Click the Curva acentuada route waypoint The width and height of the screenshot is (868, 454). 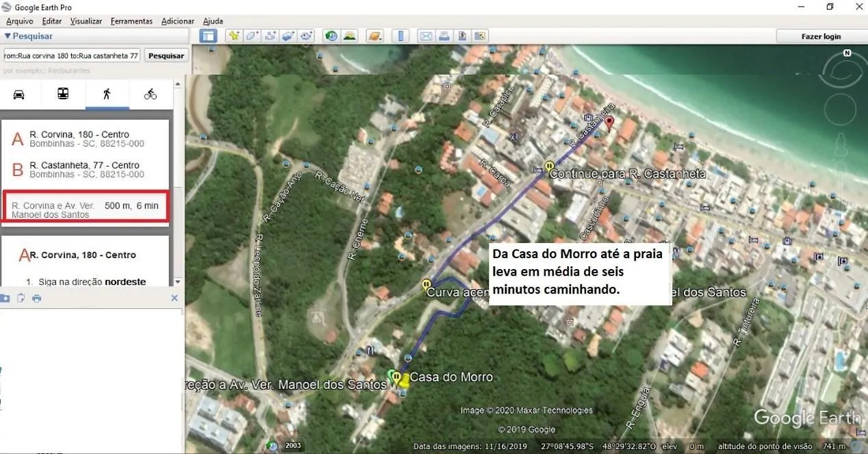point(426,284)
